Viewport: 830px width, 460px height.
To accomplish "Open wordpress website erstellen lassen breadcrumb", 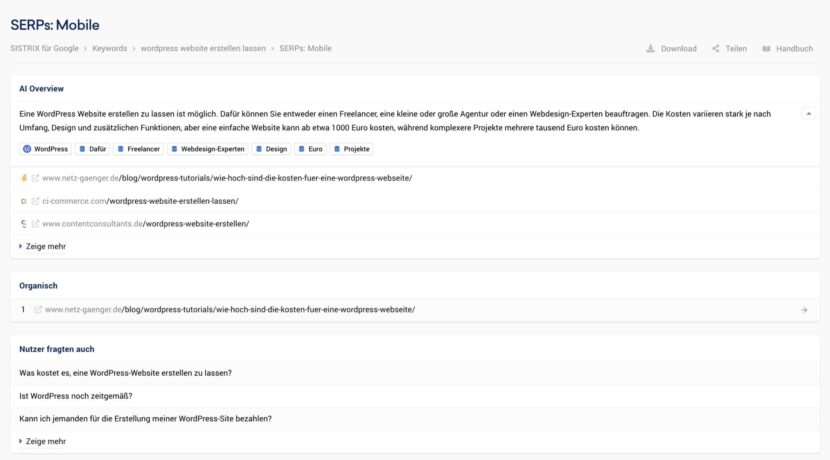I will (203, 48).
